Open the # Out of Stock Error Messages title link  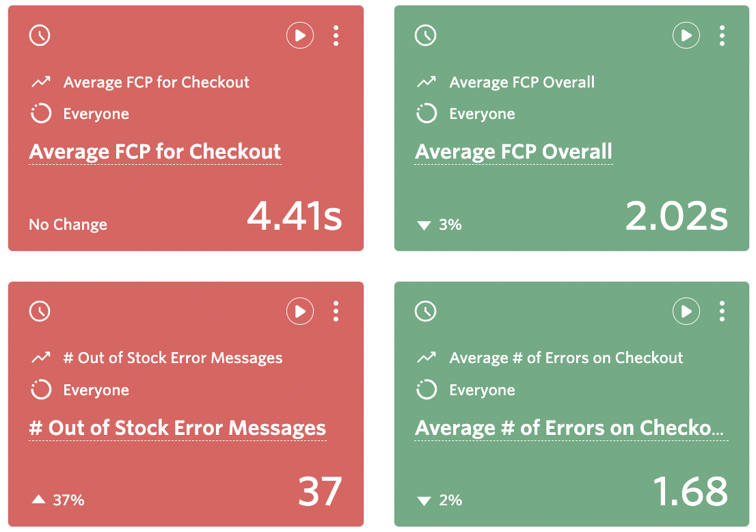coord(177,427)
